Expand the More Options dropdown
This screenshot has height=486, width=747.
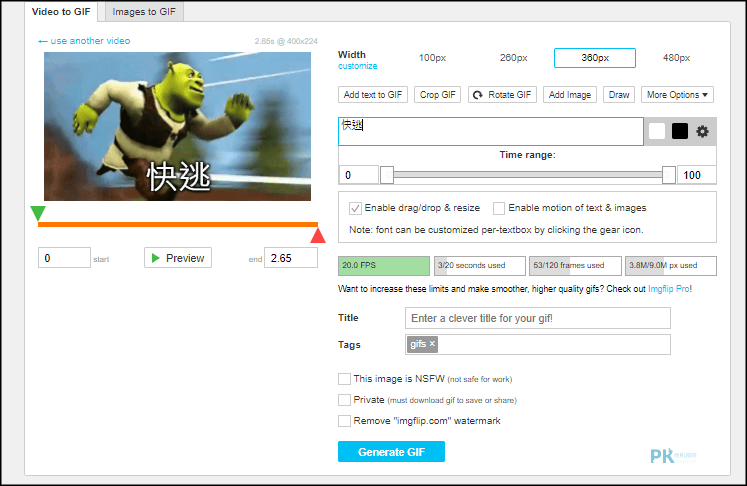pos(677,95)
